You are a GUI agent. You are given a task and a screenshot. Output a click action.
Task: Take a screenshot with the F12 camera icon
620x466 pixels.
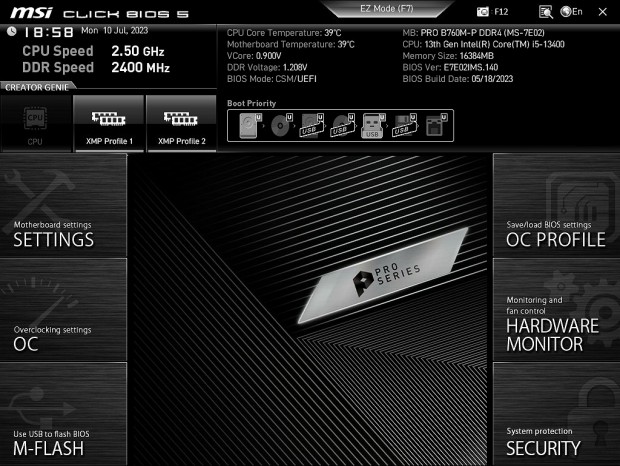(484, 11)
